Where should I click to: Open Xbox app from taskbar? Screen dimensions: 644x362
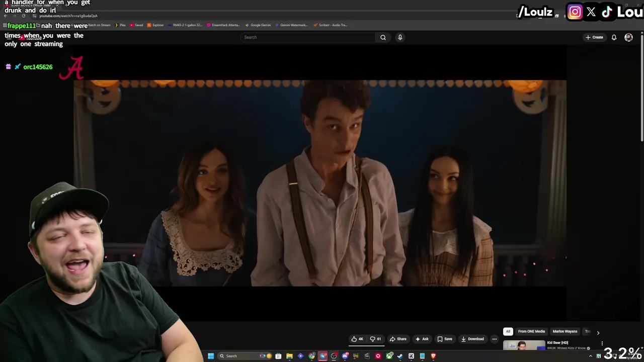(x=389, y=356)
